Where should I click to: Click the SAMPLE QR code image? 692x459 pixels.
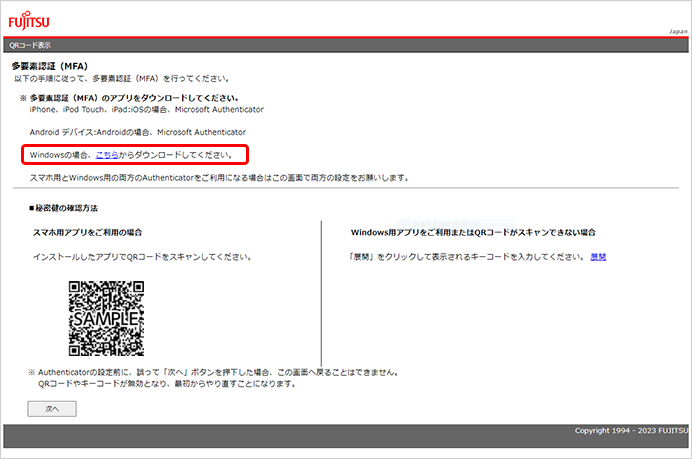point(106,318)
